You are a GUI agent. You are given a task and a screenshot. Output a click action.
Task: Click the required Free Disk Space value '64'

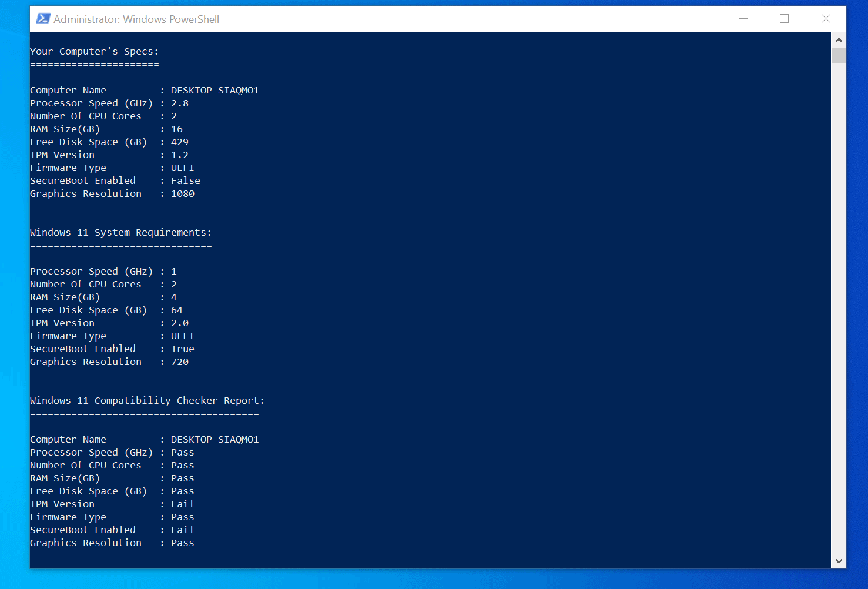pyautogui.click(x=177, y=310)
